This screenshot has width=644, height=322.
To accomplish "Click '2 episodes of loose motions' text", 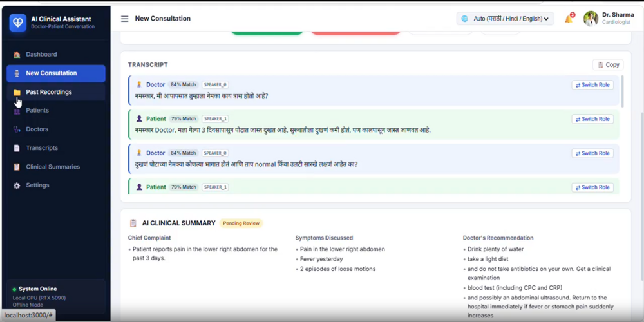I will coord(337,269).
